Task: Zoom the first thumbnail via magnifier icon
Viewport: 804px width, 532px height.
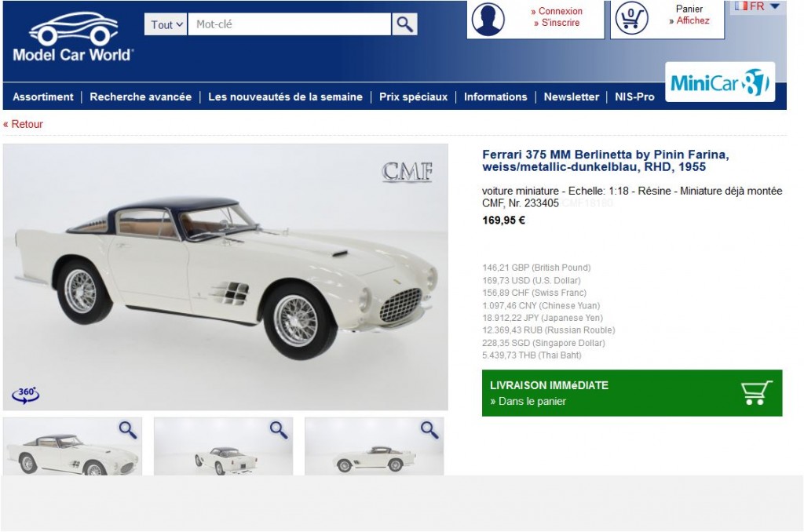Action: click(128, 429)
